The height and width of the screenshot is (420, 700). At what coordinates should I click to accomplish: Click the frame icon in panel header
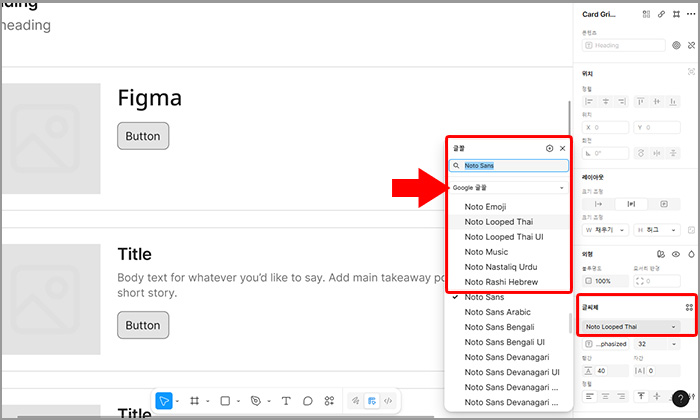point(676,14)
